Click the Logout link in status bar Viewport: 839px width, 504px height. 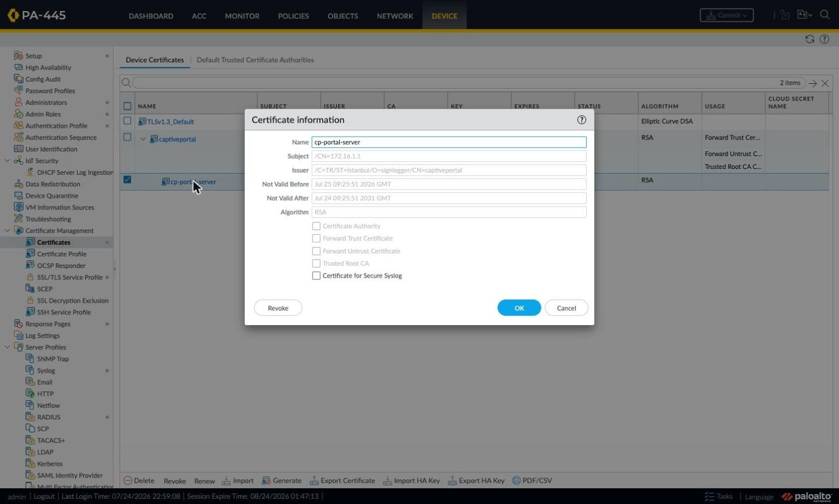point(44,496)
